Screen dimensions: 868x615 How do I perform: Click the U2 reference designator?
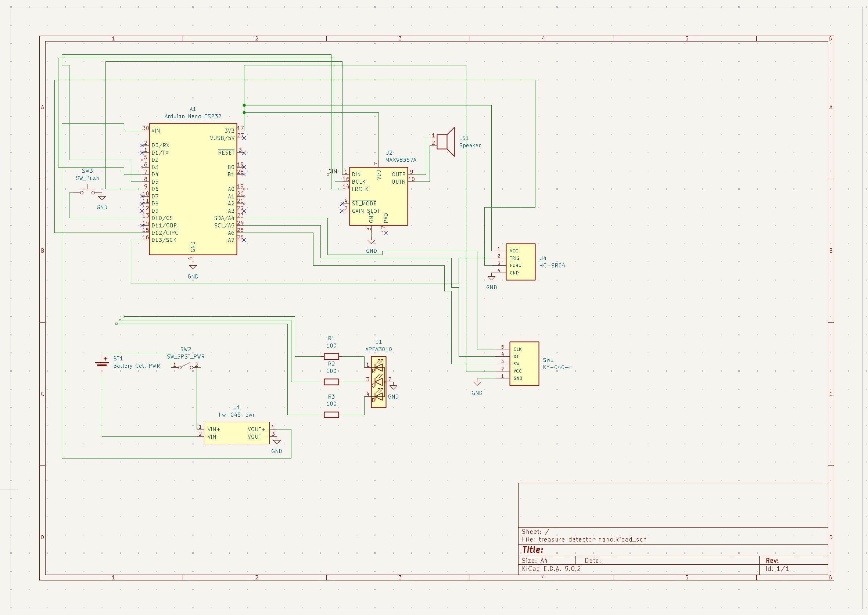[389, 152]
